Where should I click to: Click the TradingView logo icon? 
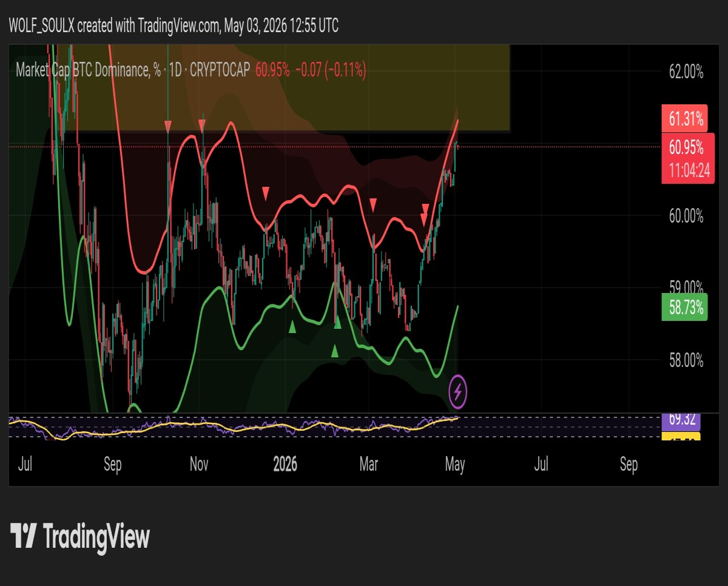(25, 536)
